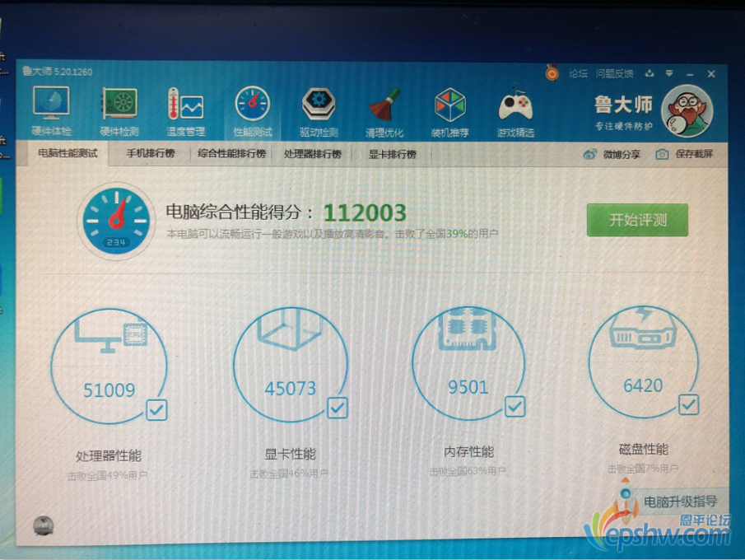Viewport: 745px width, 560px height.
Task: Click the rocket upgrade icon
Action: 626,500
